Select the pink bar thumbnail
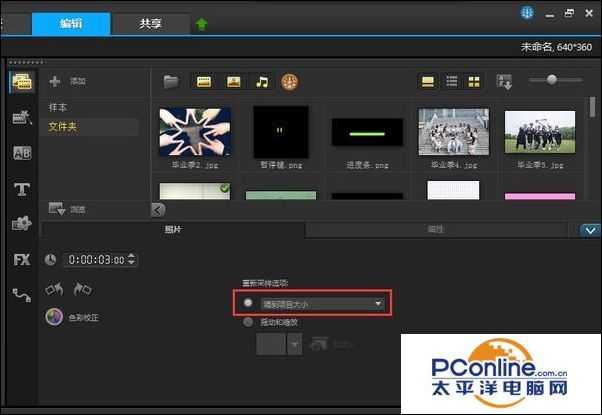This screenshot has height=415, width=602. click(x=540, y=196)
